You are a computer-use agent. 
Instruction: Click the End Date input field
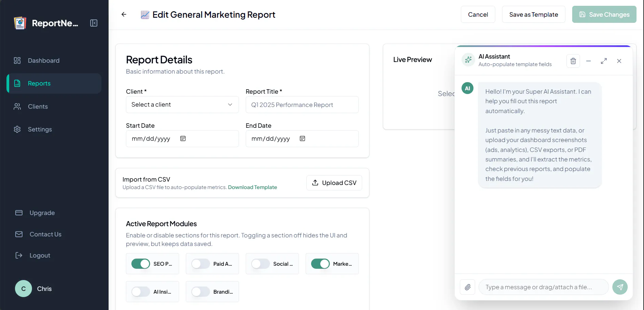(x=302, y=139)
